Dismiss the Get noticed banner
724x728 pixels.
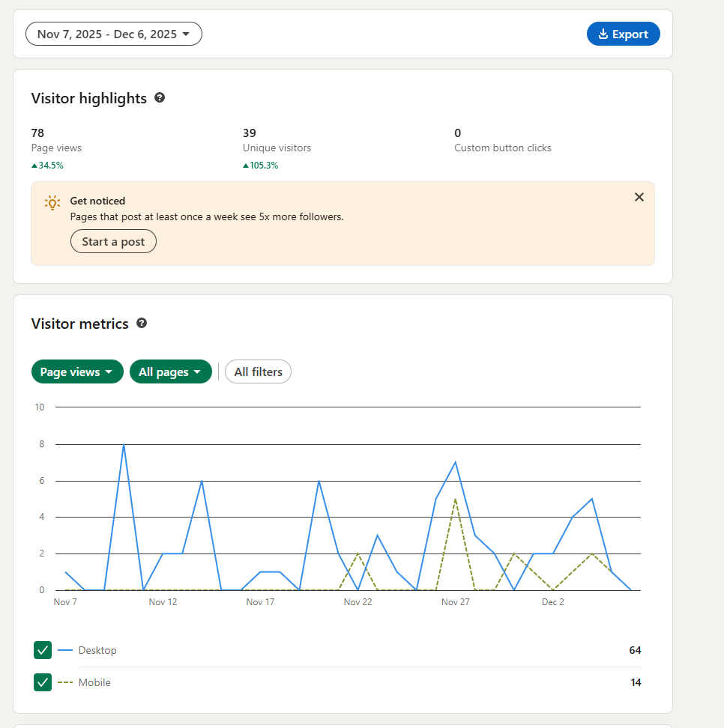[x=639, y=197]
